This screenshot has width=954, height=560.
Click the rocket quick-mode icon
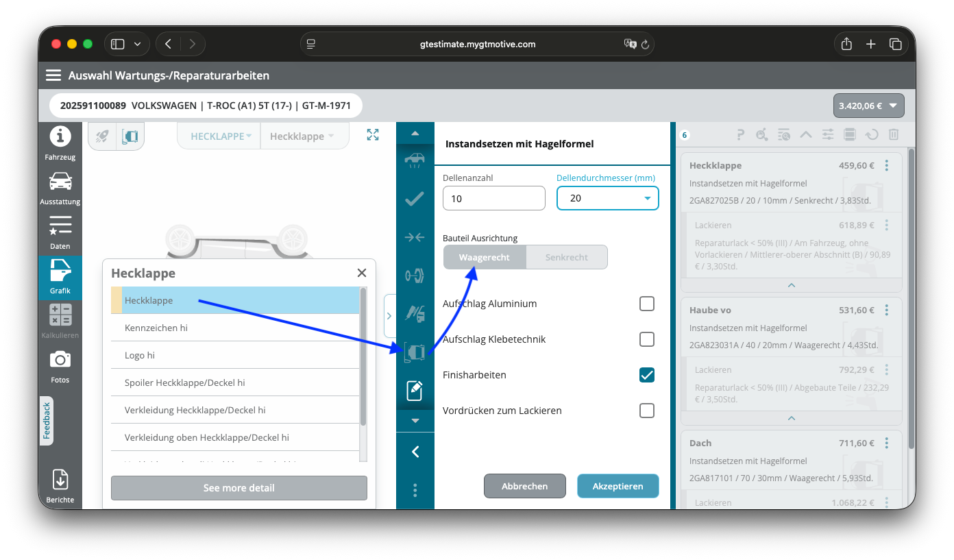pos(102,136)
